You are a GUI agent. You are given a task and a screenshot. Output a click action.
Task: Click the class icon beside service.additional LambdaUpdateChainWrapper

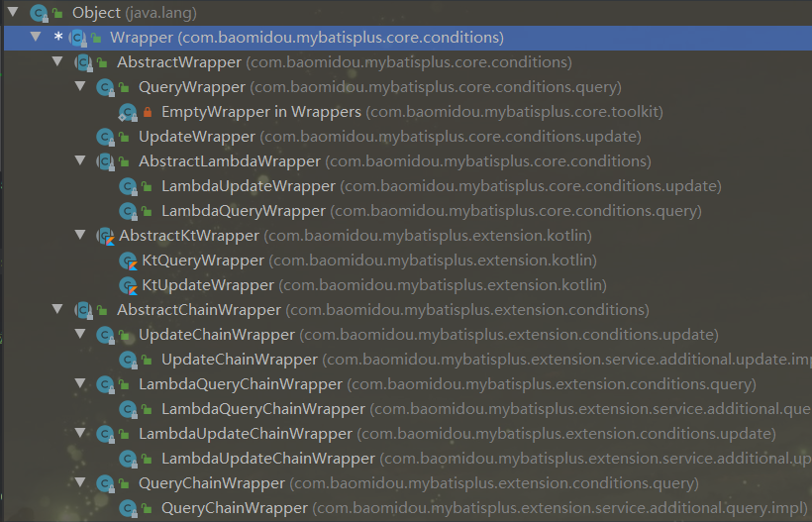[128, 460]
